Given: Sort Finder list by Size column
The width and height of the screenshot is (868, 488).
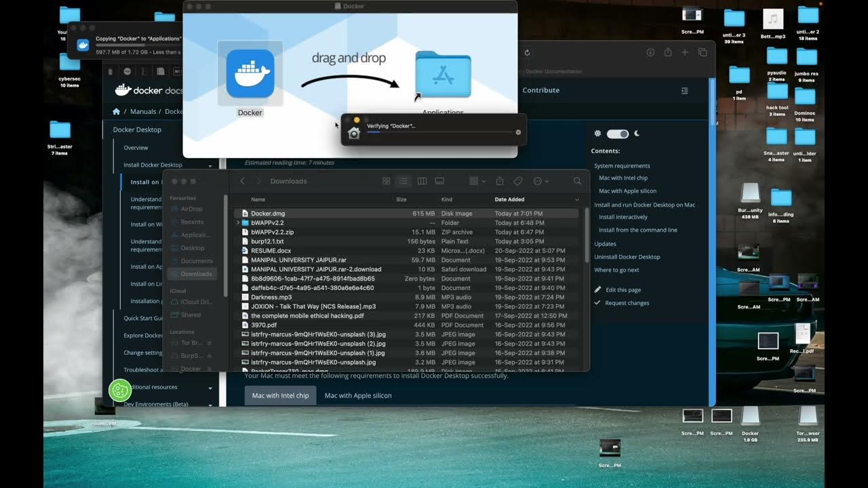Looking at the screenshot, I should click(x=401, y=199).
